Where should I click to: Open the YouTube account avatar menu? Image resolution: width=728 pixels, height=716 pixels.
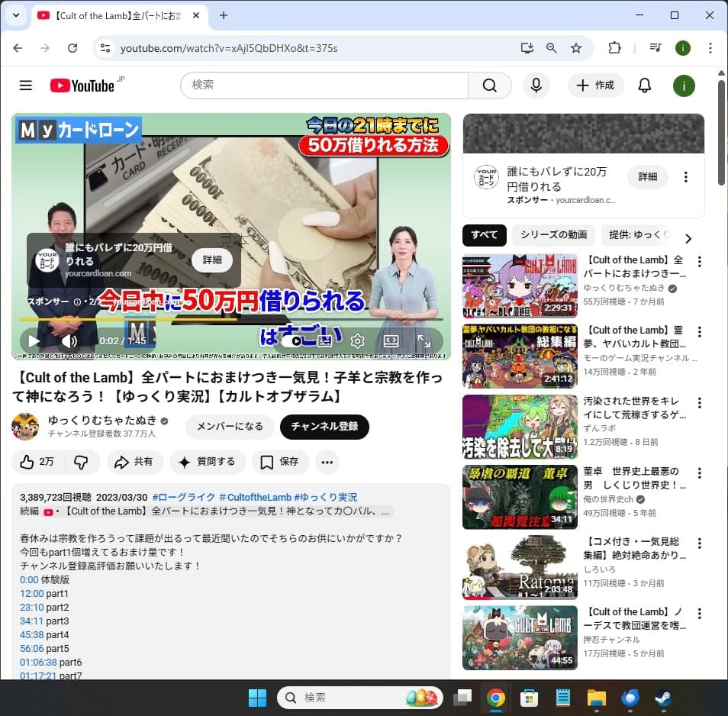[684, 86]
